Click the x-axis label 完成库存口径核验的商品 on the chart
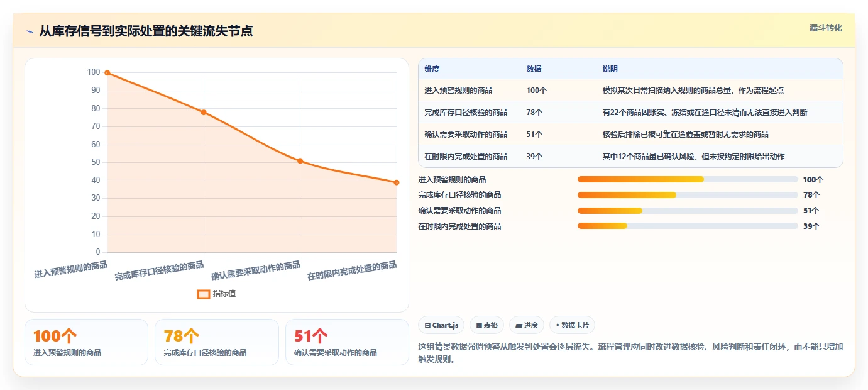 (159, 271)
